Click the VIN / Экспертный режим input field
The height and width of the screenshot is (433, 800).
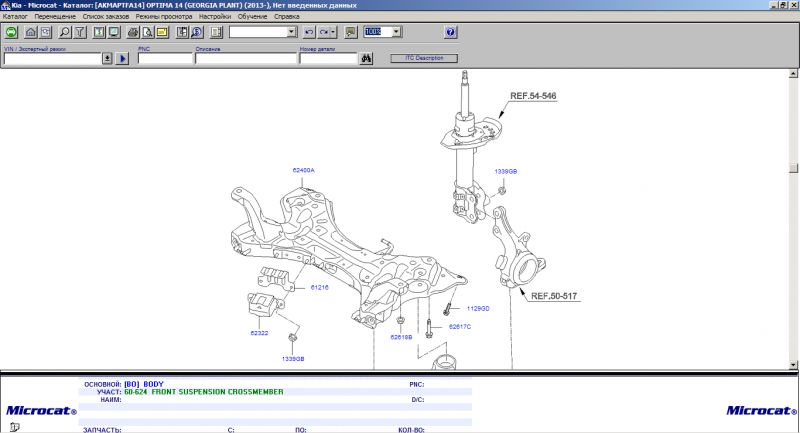click(x=53, y=59)
